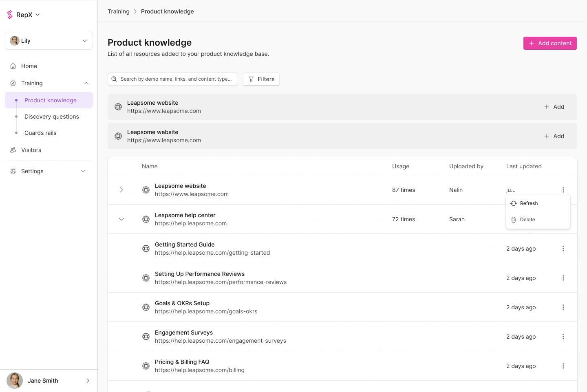The width and height of the screenshot is (587, 392).
Task: Open kebab menu for Getting Started Guide
Action: pos(563,249)
